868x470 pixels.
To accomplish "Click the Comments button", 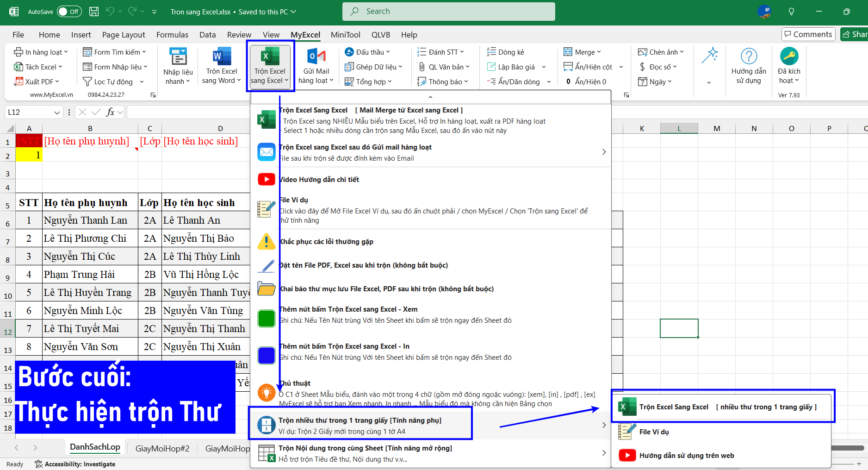I will 808,34.
